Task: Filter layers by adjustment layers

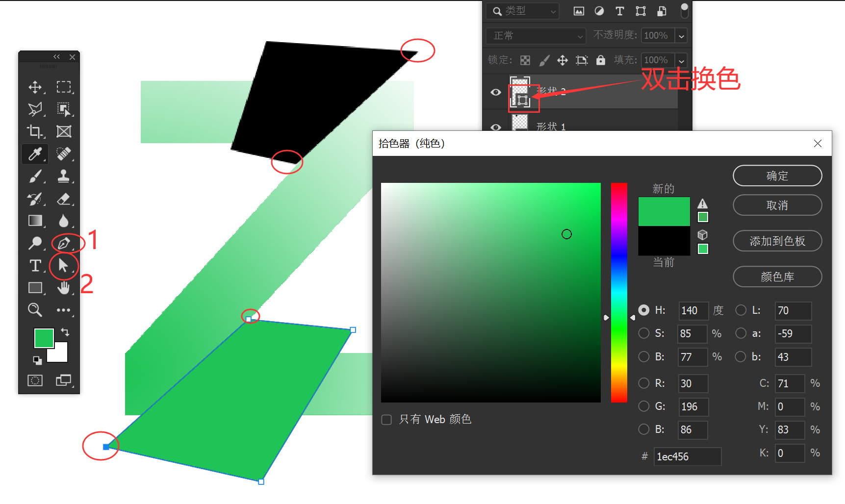Action: point(599,11)
